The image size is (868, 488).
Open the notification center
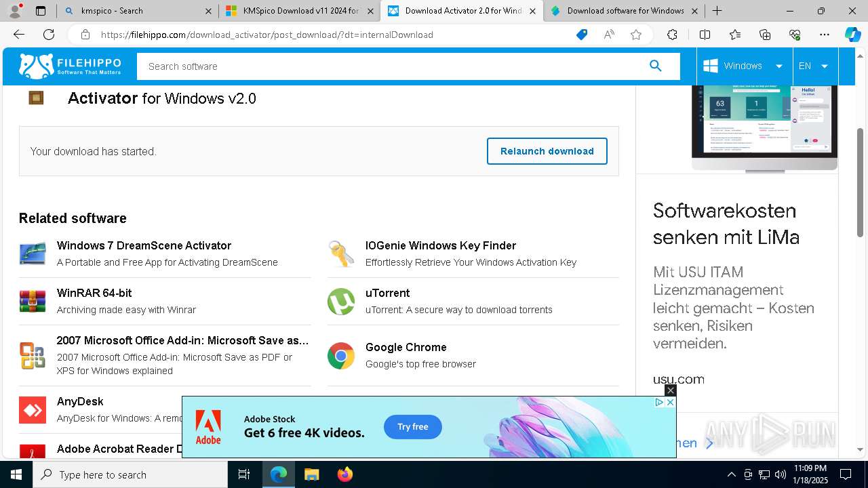click(846, 474)
